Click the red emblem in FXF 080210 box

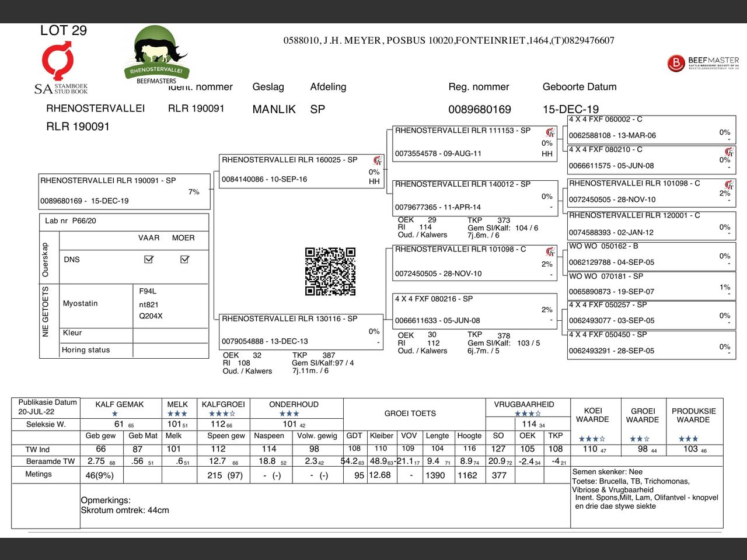point(728,152)
